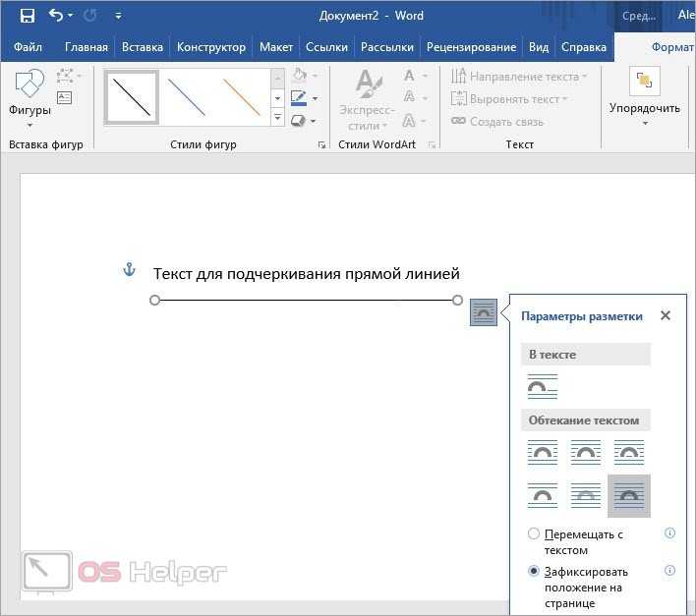Click the text 'Текст для подчеркивания прямой линией'
The height and width of the screenshot is (616, 696).
coord(307,274)
